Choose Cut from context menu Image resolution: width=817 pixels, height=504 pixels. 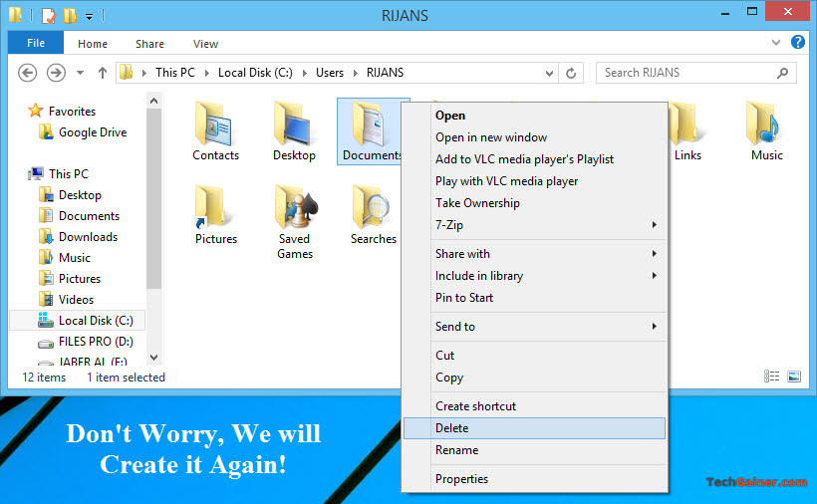pos(535,355)
